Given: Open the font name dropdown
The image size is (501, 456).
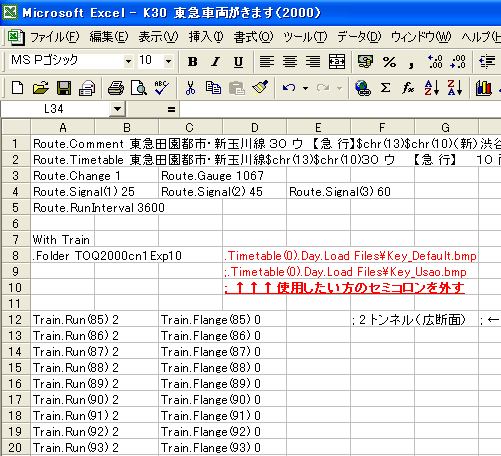Looking at the screenshot, I should pos(128,61).
